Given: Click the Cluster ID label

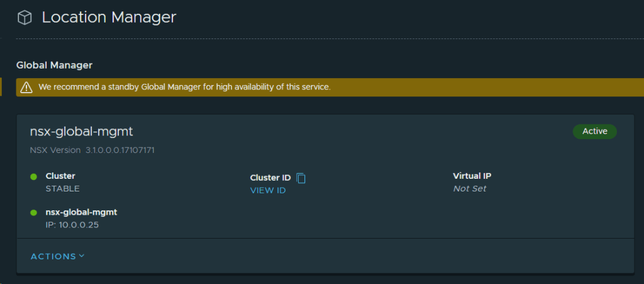Looking at the screenshot, I should click(270, 178).
